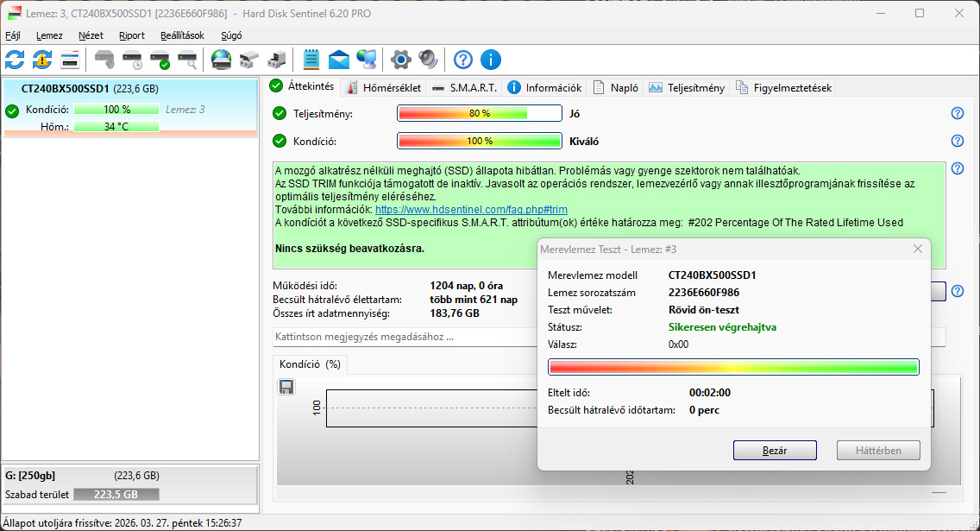Viewport: 980px width, 531px height.
Task: Click the status bar 'Állapot utoljára frissítve' text
Action: tap(122, 523)
